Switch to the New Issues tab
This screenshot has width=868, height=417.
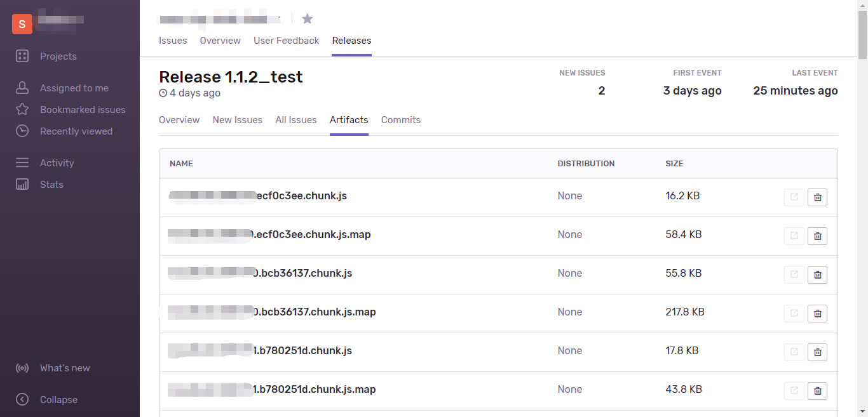click(237, 120)
